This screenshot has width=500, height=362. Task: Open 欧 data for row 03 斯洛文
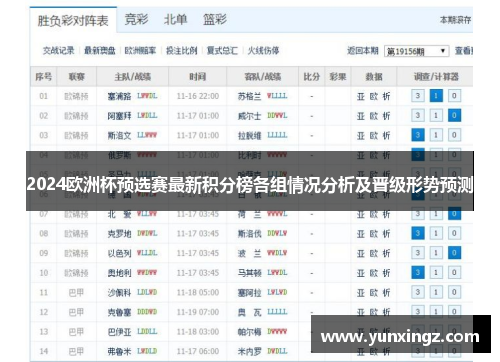click(x=374, y=136)
